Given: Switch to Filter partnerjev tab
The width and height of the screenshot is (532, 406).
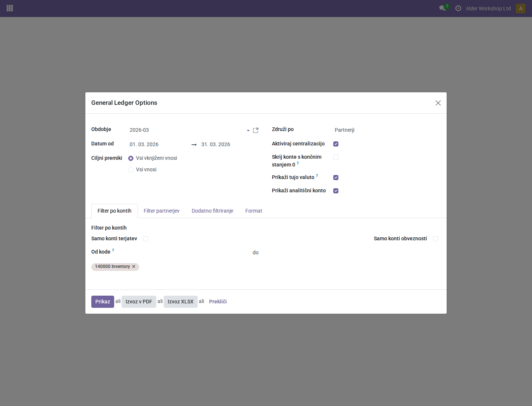Looking at the screenshot, I should pyautogui.click(x=161, y=211).
